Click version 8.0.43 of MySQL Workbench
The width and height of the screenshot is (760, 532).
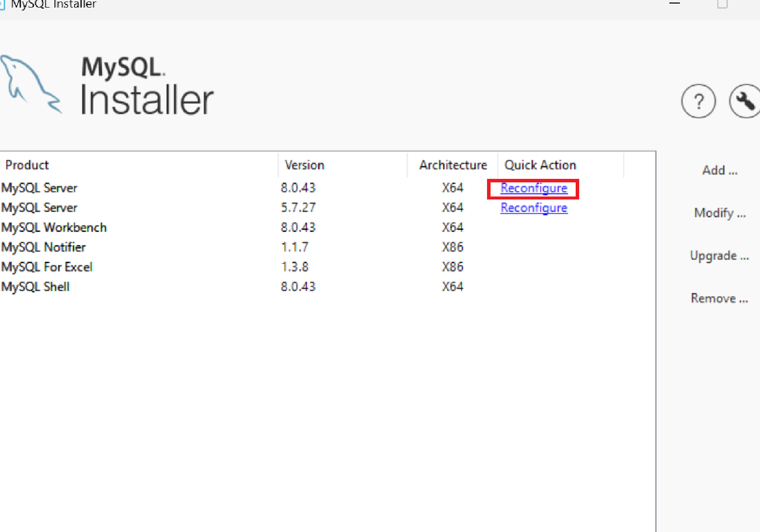point(298,227)
